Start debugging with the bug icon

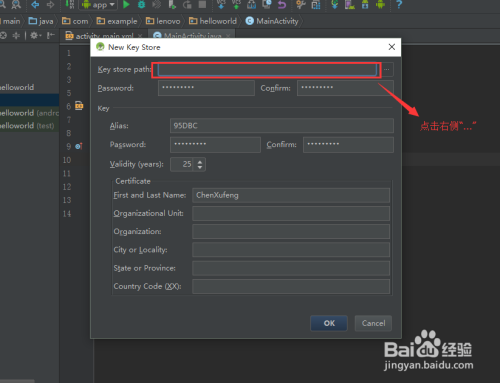click(141, 4)
